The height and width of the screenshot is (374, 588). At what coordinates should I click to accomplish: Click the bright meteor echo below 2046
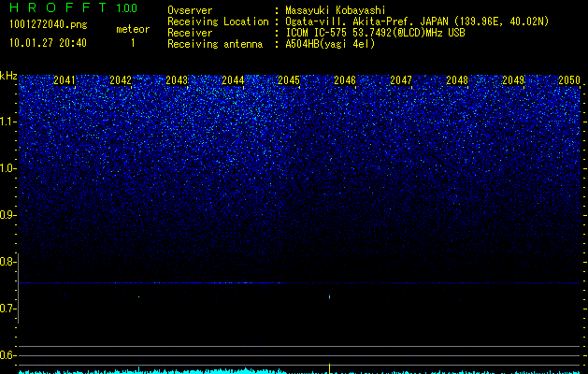coord(329,297)
